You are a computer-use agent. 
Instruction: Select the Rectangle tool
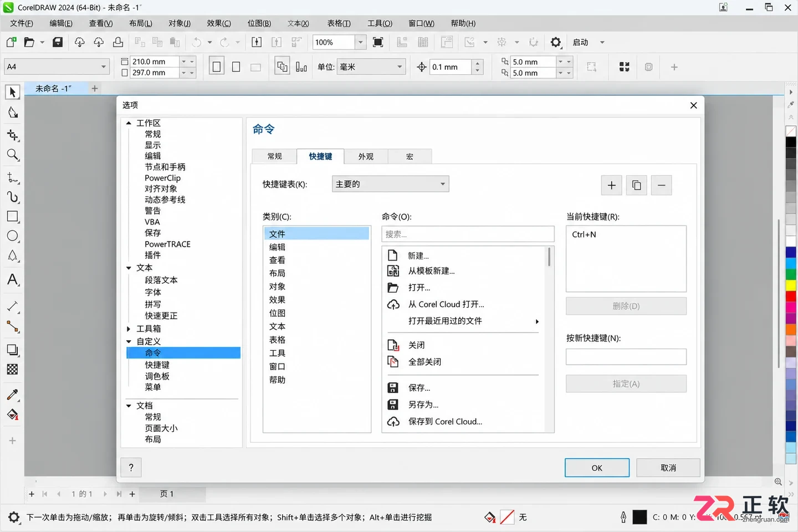12,216
